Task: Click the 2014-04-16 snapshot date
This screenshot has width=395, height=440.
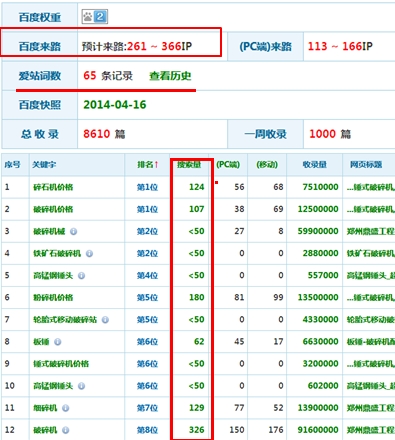Action: click(115, 105)
